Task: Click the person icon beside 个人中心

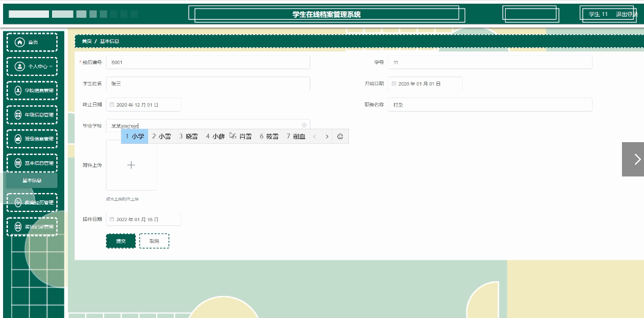Action: coord(20,66)
